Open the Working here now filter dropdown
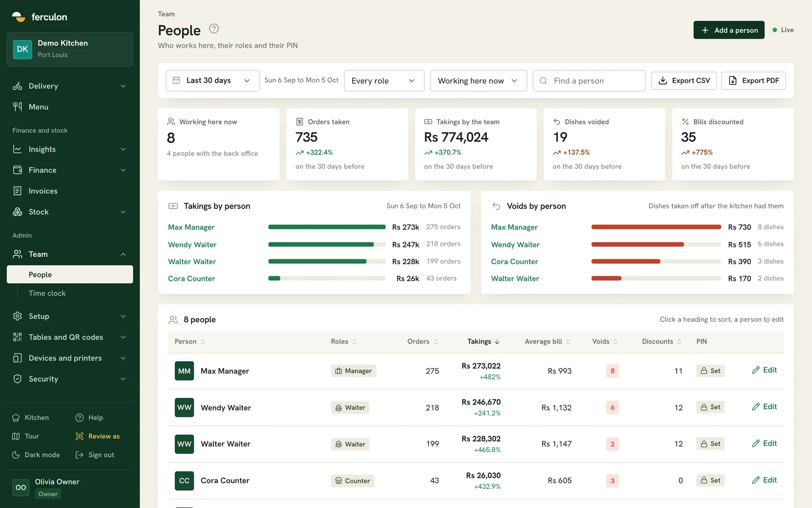 click(479, 80)
